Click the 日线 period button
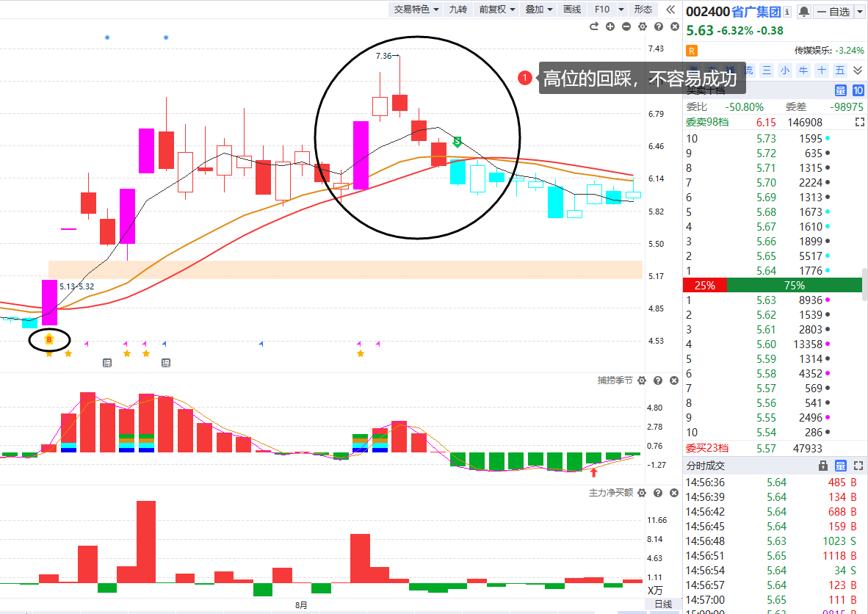The image size is (868, 614). coord(663,604)
